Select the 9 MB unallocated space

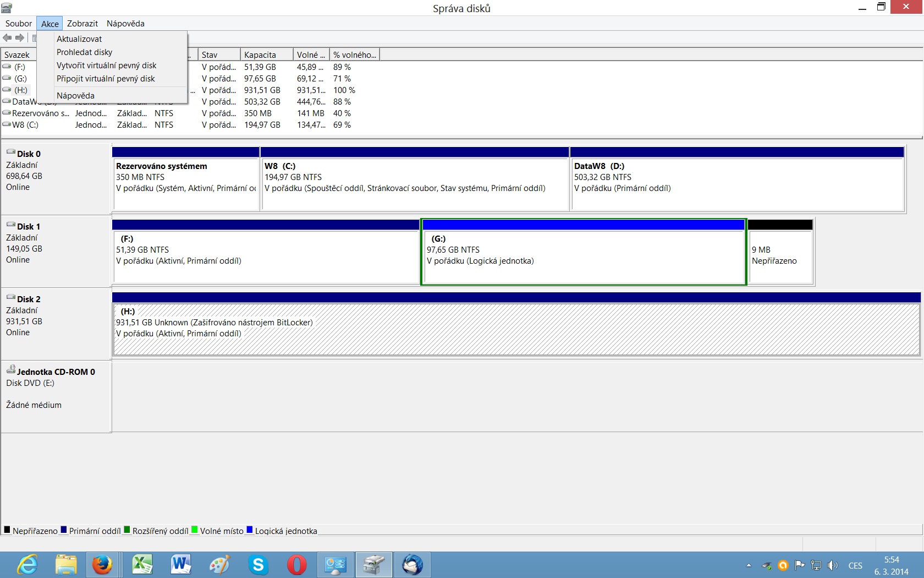pos(780,252)
